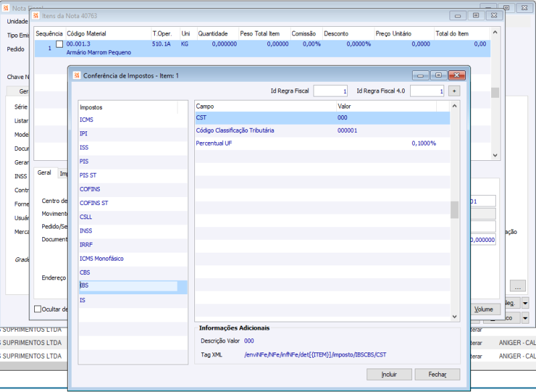Click the Campo column header
This screenshot has height=392, width=536.
coord(265,107)
